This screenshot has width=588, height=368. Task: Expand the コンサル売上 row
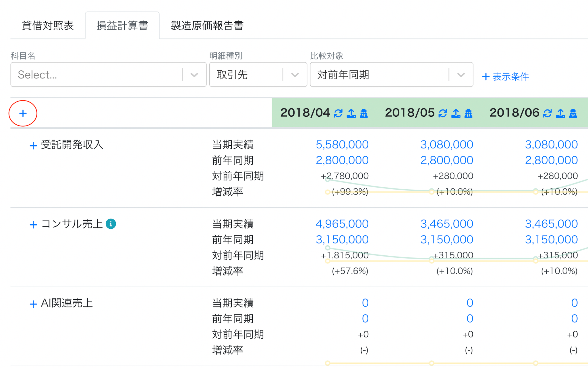click(x=33, y=225)
